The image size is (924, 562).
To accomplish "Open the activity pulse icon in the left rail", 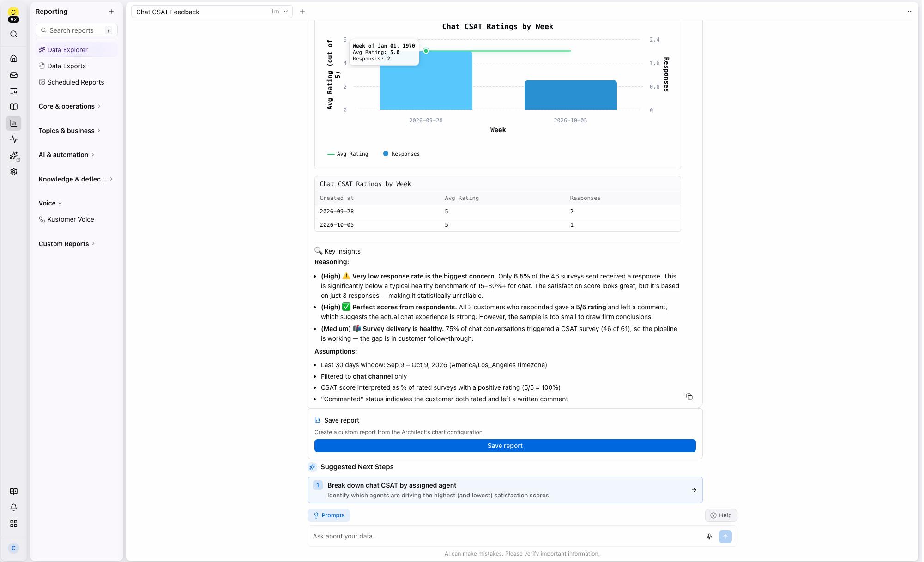I will 14,139.
